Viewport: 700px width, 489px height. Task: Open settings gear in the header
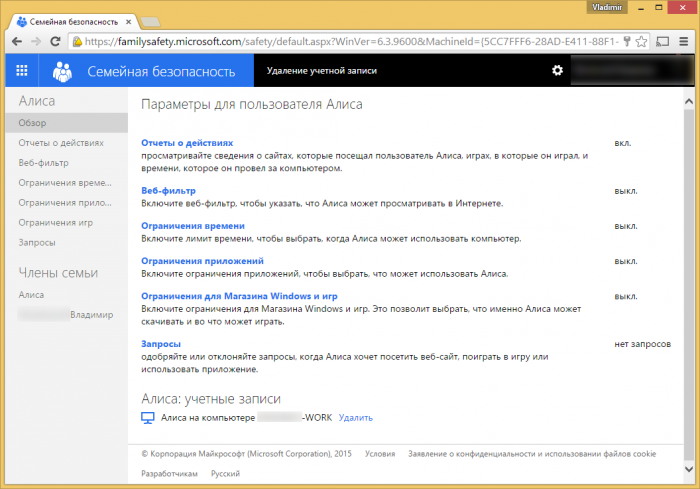557,70
